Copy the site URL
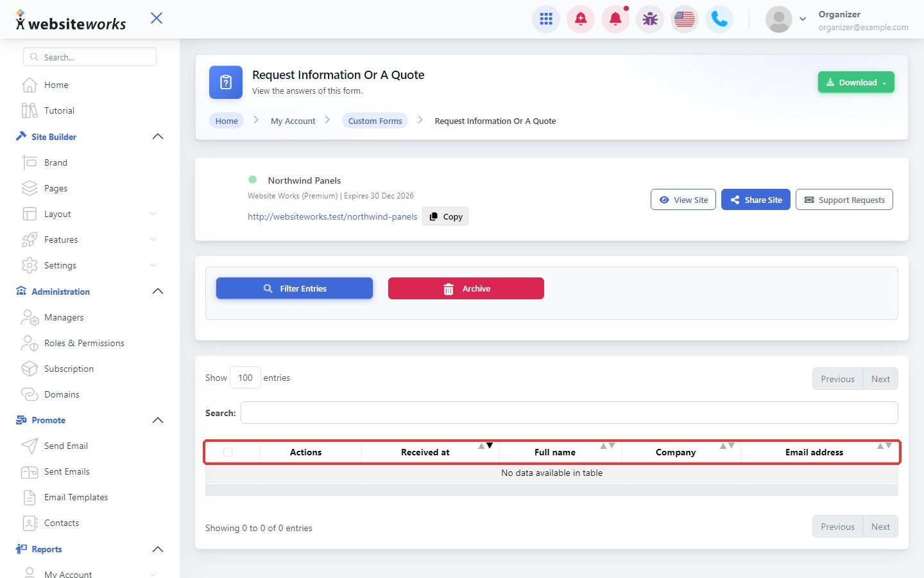Viewport: 924px width, 578px height. [445, 216]
